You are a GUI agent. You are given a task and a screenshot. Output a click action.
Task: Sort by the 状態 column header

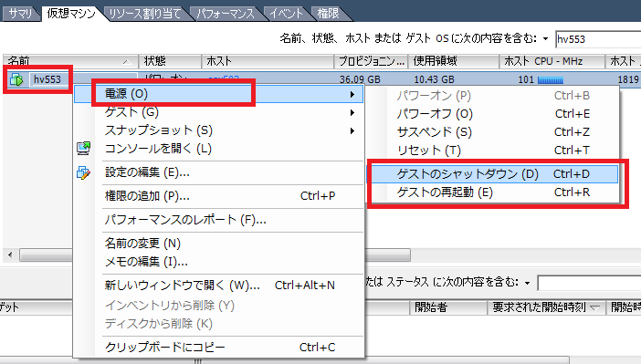pyautogui.click(x=170, y=61)
